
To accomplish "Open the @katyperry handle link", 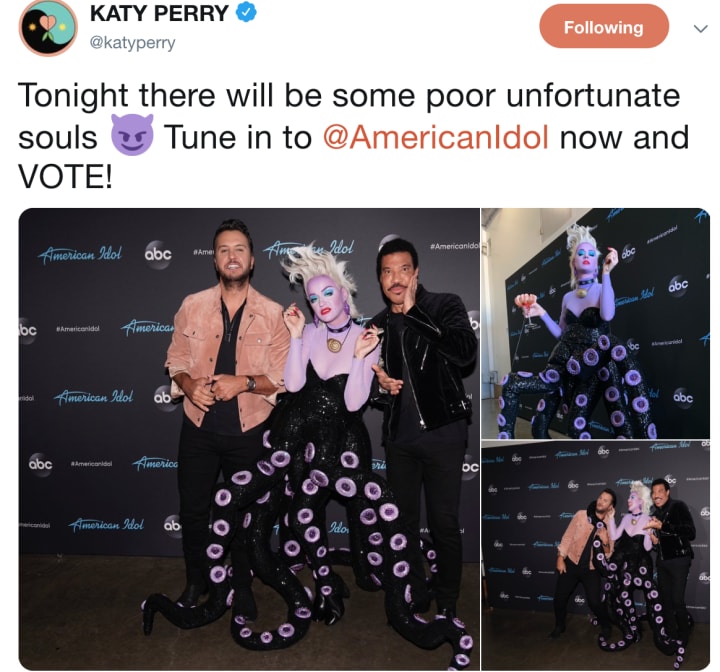I will point(133,43).
